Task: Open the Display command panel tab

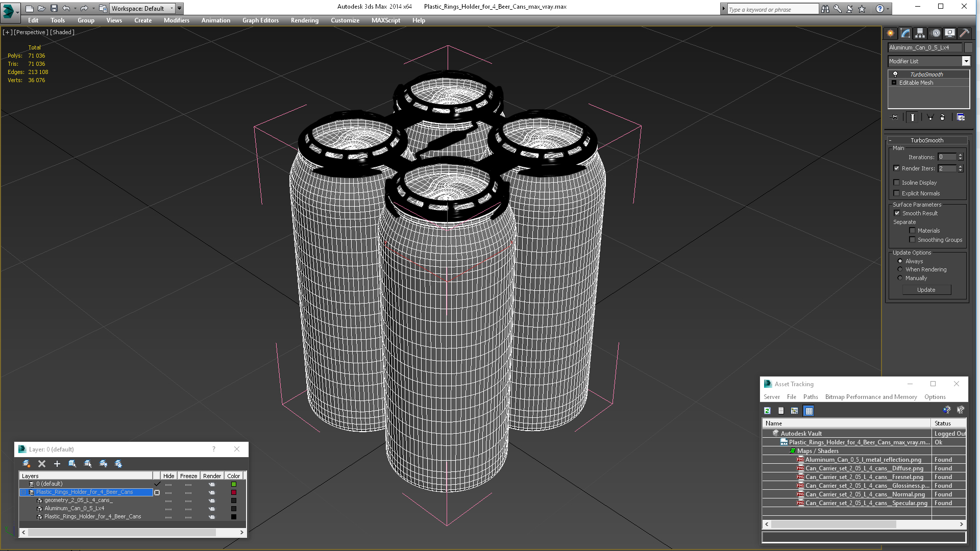Action: 950,33
